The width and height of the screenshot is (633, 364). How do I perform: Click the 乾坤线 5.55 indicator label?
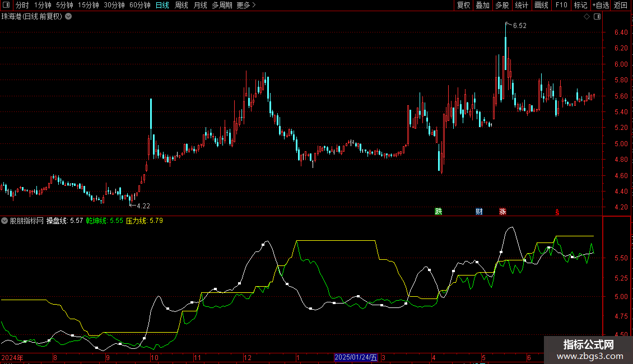105,221
